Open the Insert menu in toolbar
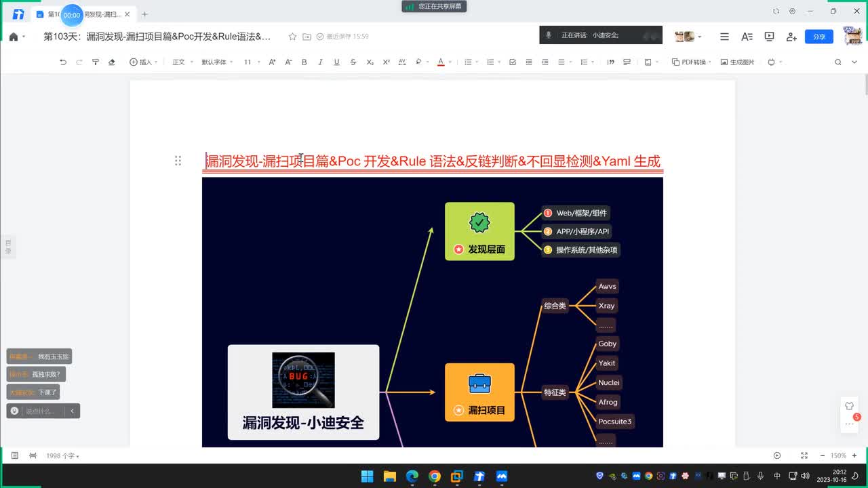The image size is (868, 488). click(x=143, y=62)
